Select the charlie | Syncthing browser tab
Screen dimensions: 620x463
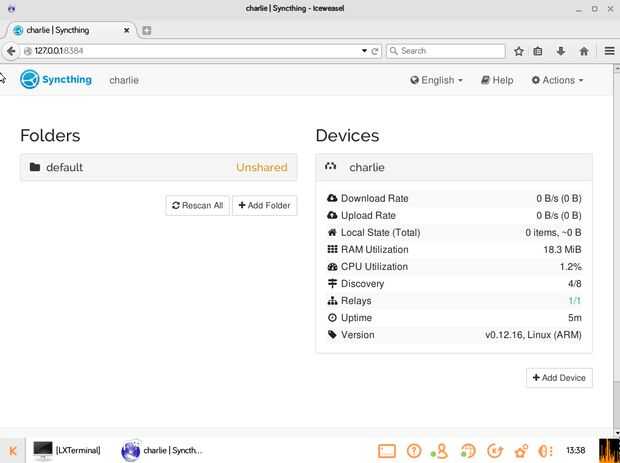click(70, 30)
